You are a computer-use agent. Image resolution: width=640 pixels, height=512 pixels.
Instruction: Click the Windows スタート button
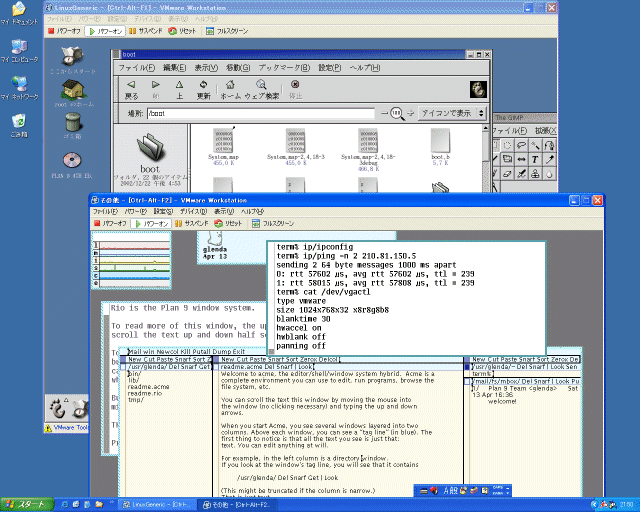[x=27, y=505]
